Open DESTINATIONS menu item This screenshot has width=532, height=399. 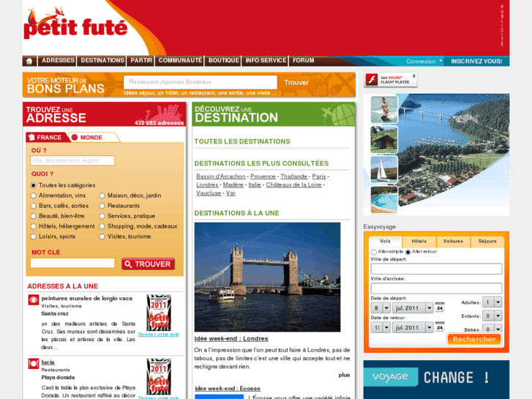coord(102,61)
